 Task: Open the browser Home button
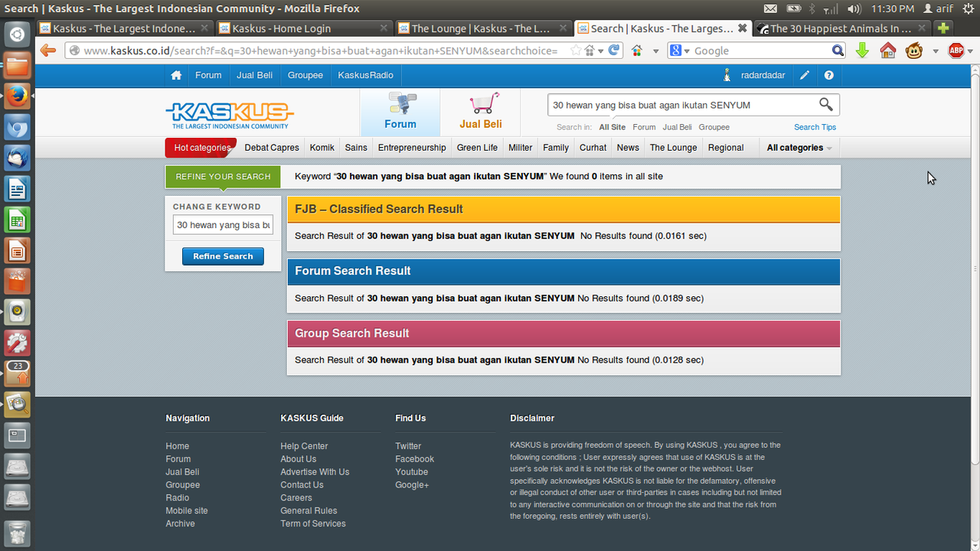888,51
